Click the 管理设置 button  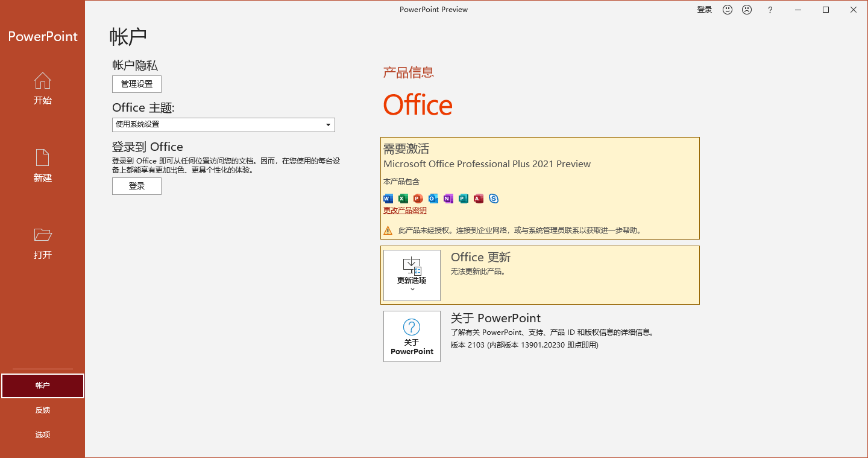[136, 84]
